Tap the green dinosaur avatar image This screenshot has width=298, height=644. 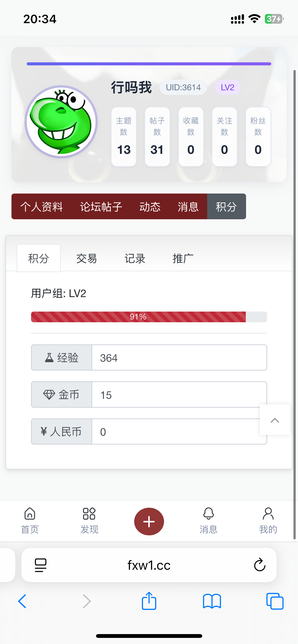pyautogui.click(x=61, y=122)
